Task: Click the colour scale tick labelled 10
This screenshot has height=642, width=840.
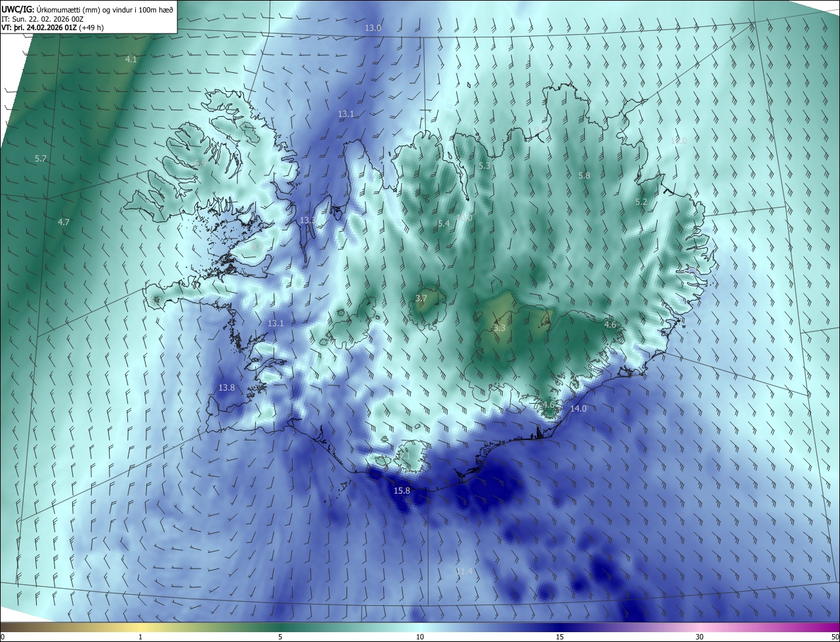Action: click(420, 637)
